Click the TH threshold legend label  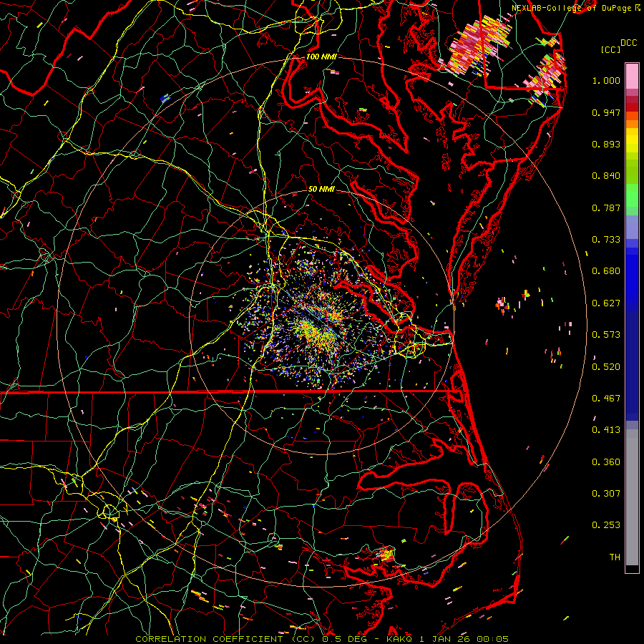click(615, 557)
